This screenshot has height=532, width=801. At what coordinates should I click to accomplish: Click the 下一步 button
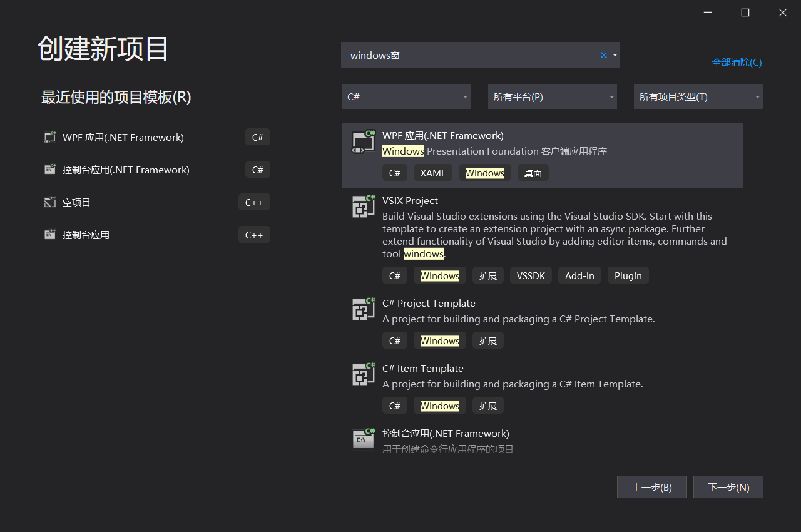pos(728,487)
